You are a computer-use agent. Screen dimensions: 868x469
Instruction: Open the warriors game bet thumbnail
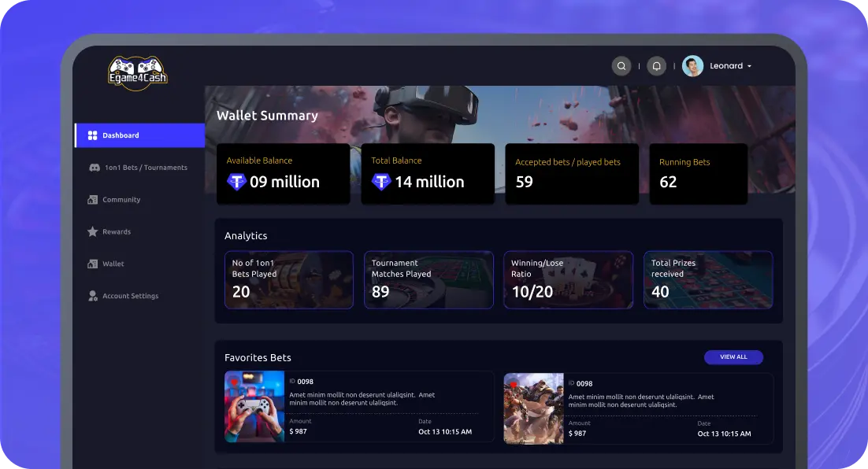(x=534, y=408)
